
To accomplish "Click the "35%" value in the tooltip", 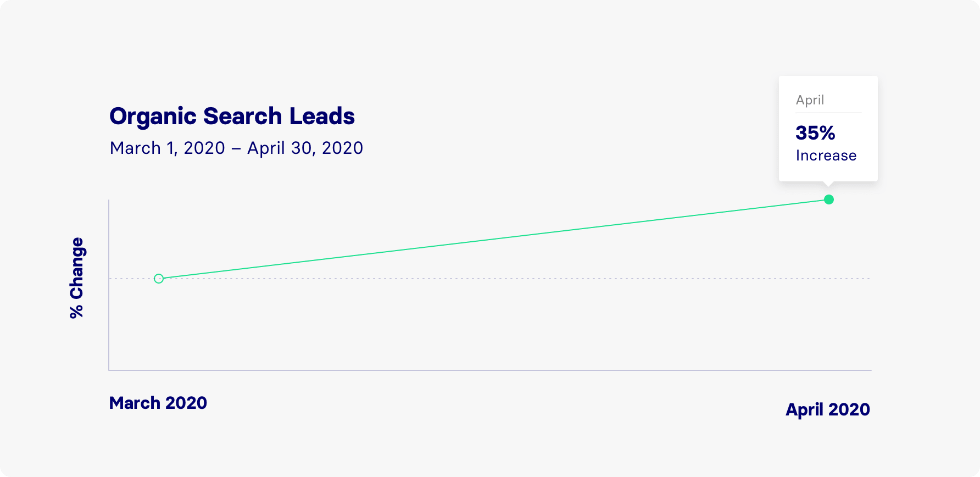I will [x=815, y=133].
